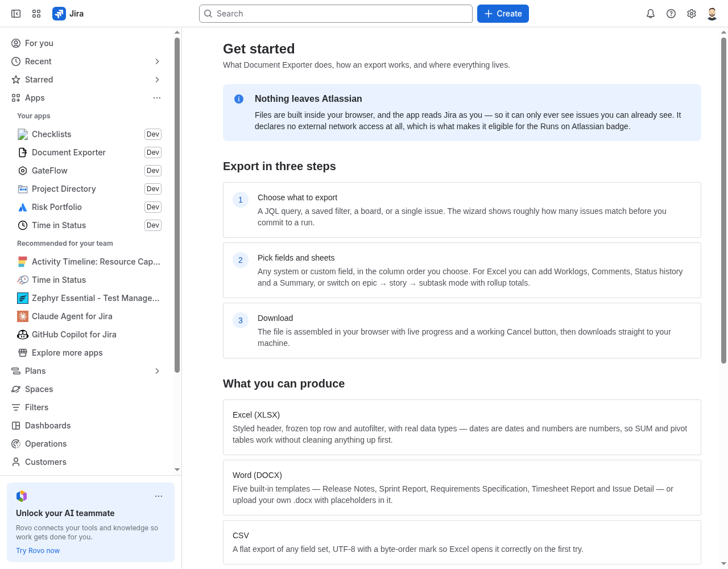728x569 pixels.
Task: Click the Dashboards icon
Action: point(16,426)
